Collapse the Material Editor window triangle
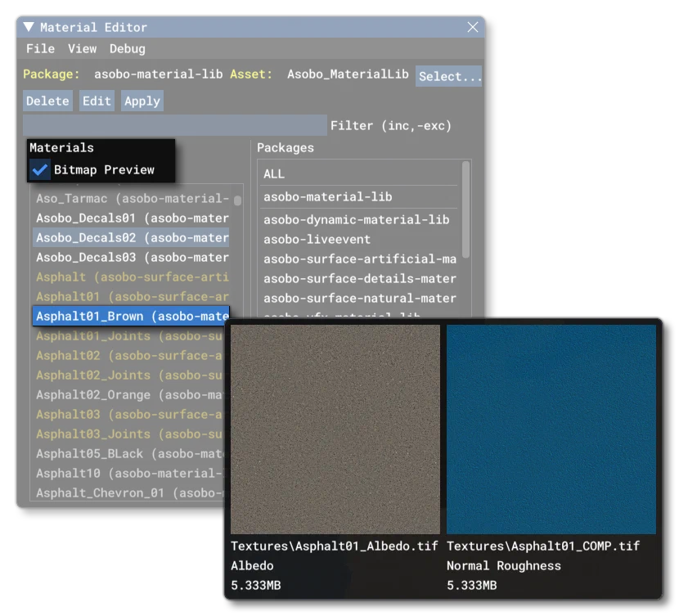 pos(29,27)
